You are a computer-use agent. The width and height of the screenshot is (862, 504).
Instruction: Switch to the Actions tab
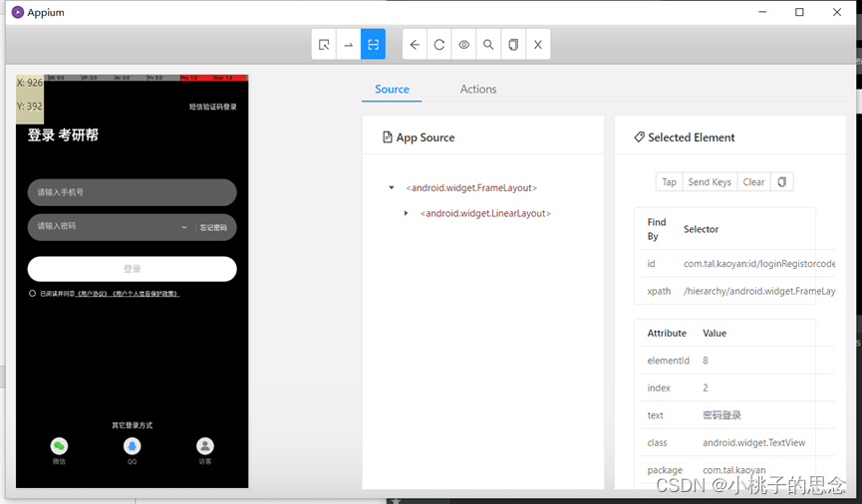[478, 89]
